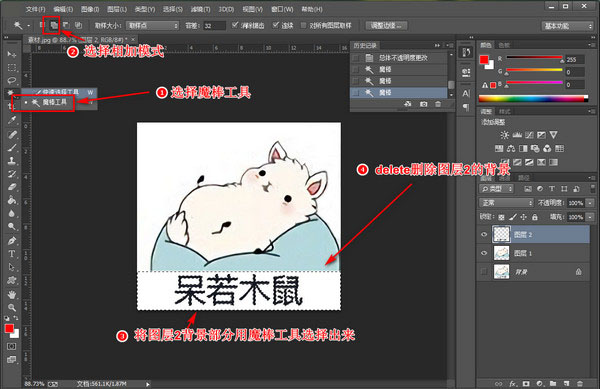Screen dimensions: 600x389
Task: Choose add-to-selection mode in options bar
Action: [x=54, y=25]
